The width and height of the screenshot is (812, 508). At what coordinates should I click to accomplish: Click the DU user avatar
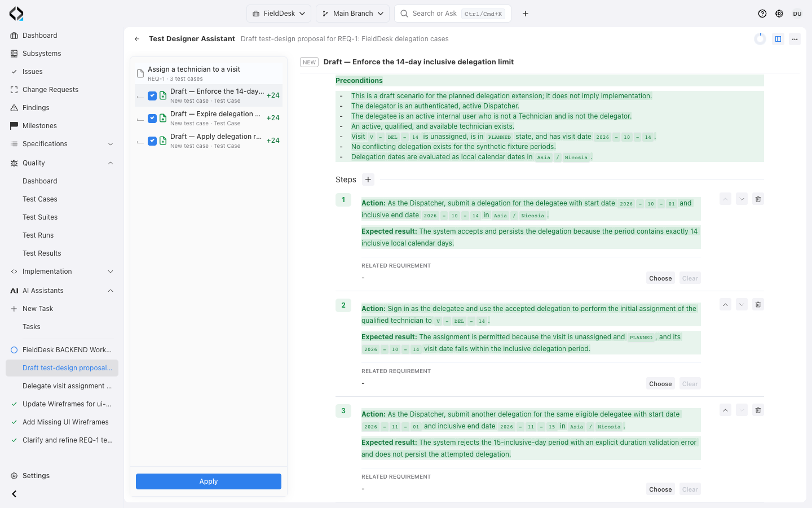tap(797, 14)
